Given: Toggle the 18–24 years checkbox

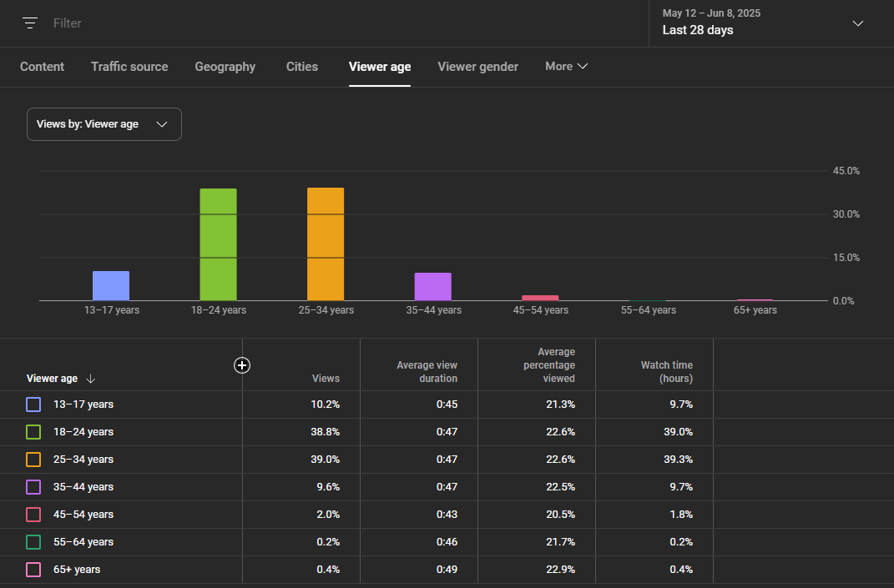Looking at the screenshot, I should [x=33, y=432].
